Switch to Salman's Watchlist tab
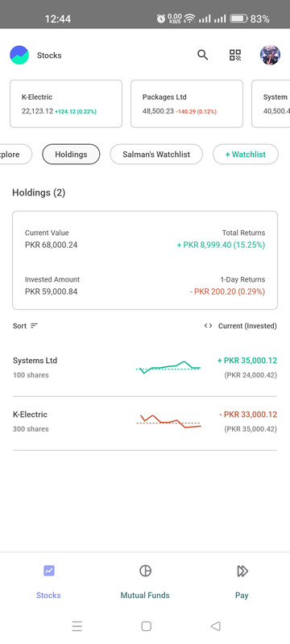The height and width of the screenshot is (644, 290). coord(156,155)
